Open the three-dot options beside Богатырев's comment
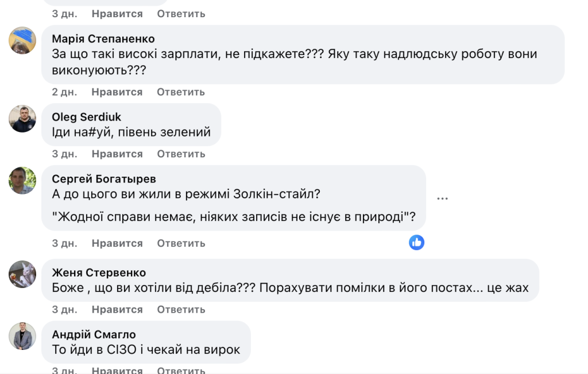The height and width of the screenshot is (374, 588). point(442,197)
